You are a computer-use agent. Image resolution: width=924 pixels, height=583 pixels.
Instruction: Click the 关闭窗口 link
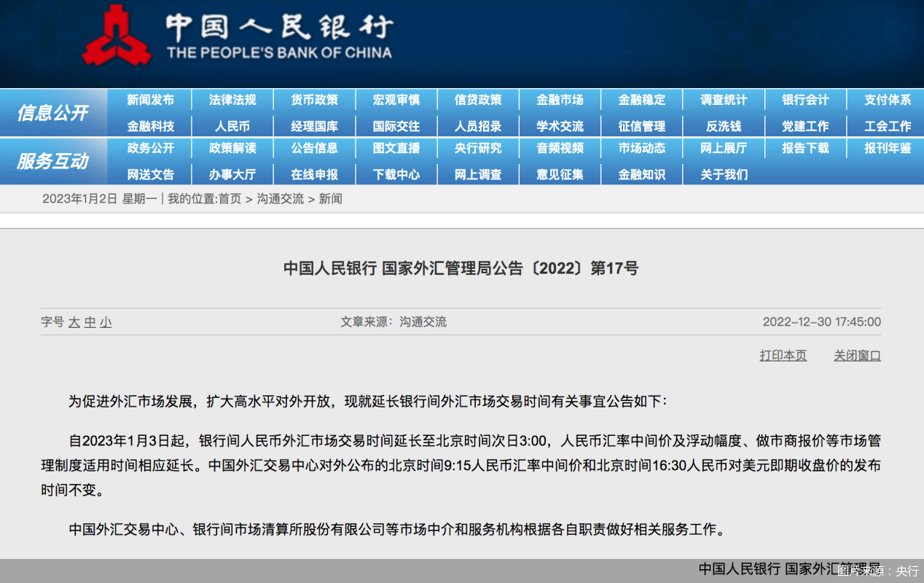point(857,355)
